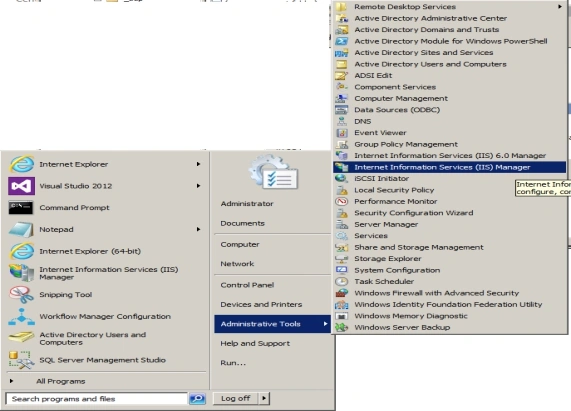Click Administrator user picture icon
571x411 pixels.
[273, 173]
